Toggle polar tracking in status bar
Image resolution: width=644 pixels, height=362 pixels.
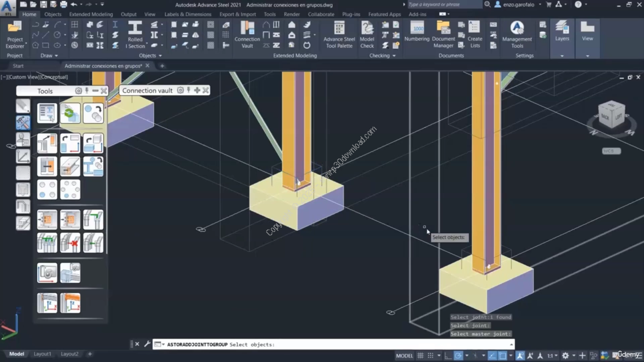(x=459, y=355)
